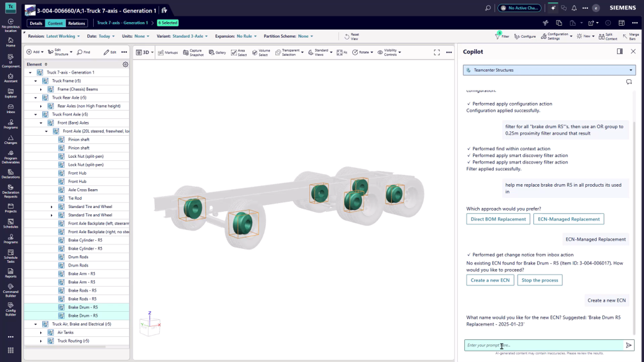Image resolution: width=644 pixels, height=362 pixels.
Task: Click Truck 7-axis - Generation 1 breadcrumb
Action: 123,23
